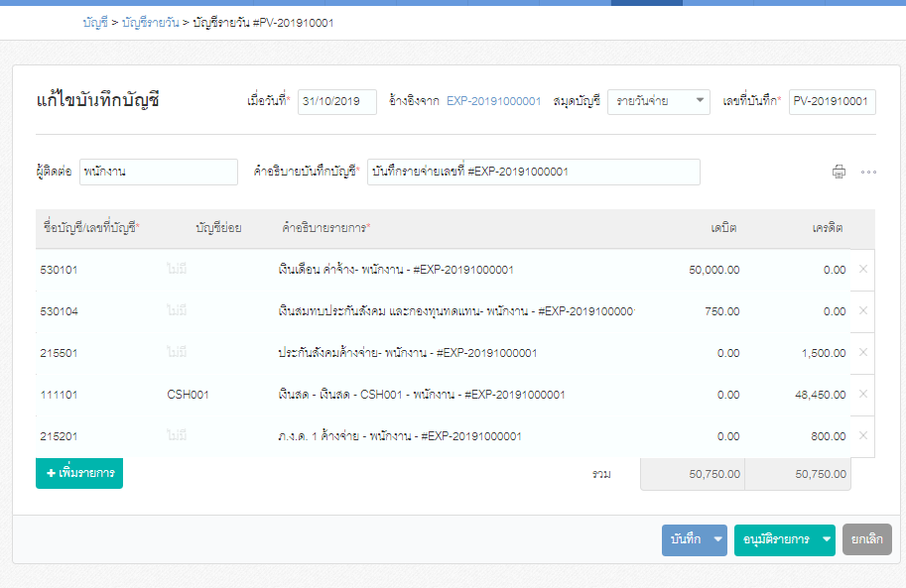Select the highlighted dark navigation tab
Viewport: 906px width, 588px height.
(x=647, y=3)
